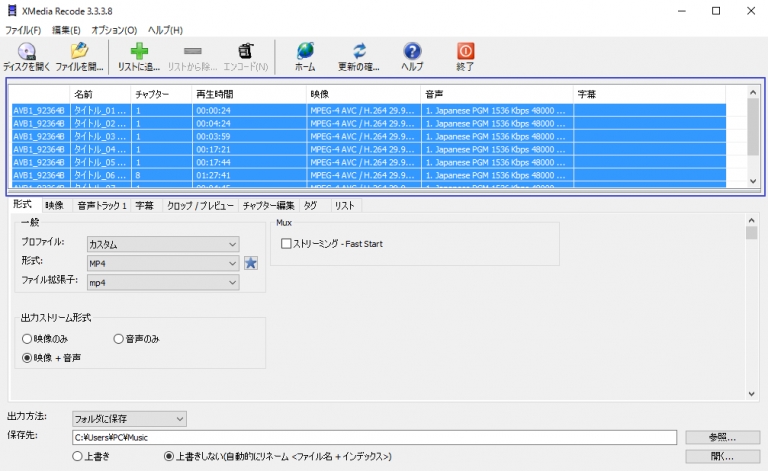The height and width of the screenshot is (471, 768).
Task: Add job with green plus icon
Action: coord(139,51)
